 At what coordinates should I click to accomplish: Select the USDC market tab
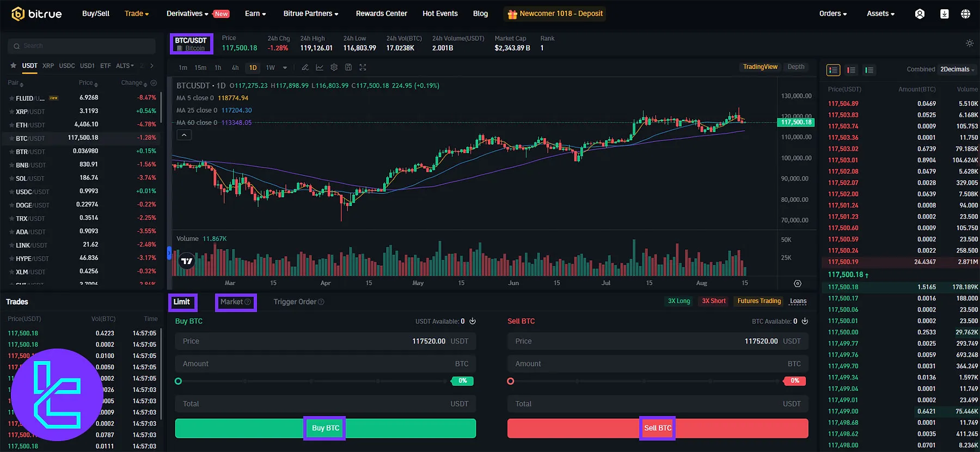(x=67, y=66)
